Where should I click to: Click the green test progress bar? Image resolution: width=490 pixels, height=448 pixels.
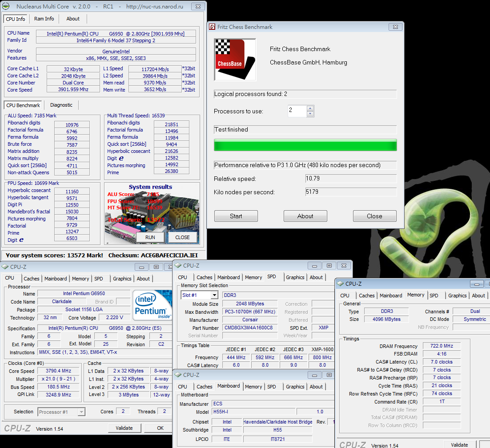(305, 145)
